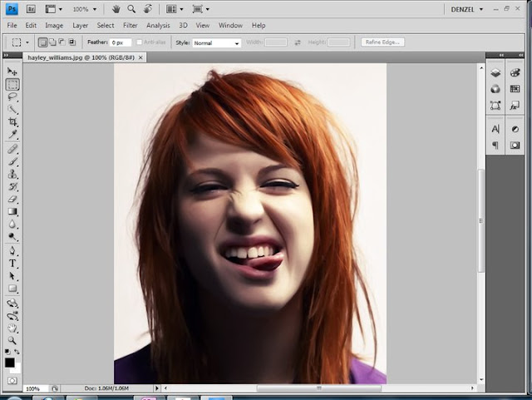This screenshot has height=400, width=532.
Task: Click the zoom percentage field in status bar
Action: pyautogui.click(x=36, y=388)
